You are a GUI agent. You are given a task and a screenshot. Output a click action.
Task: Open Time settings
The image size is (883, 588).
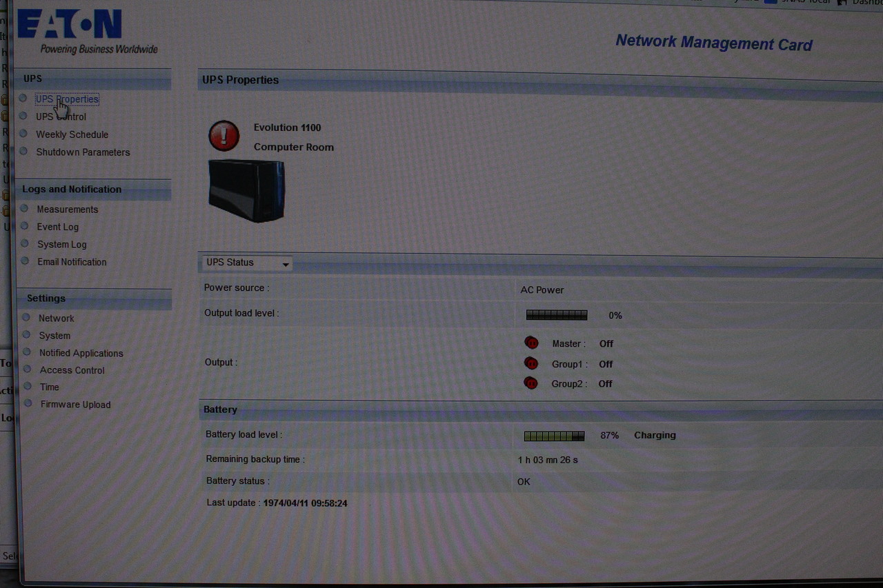coord(49,387)
